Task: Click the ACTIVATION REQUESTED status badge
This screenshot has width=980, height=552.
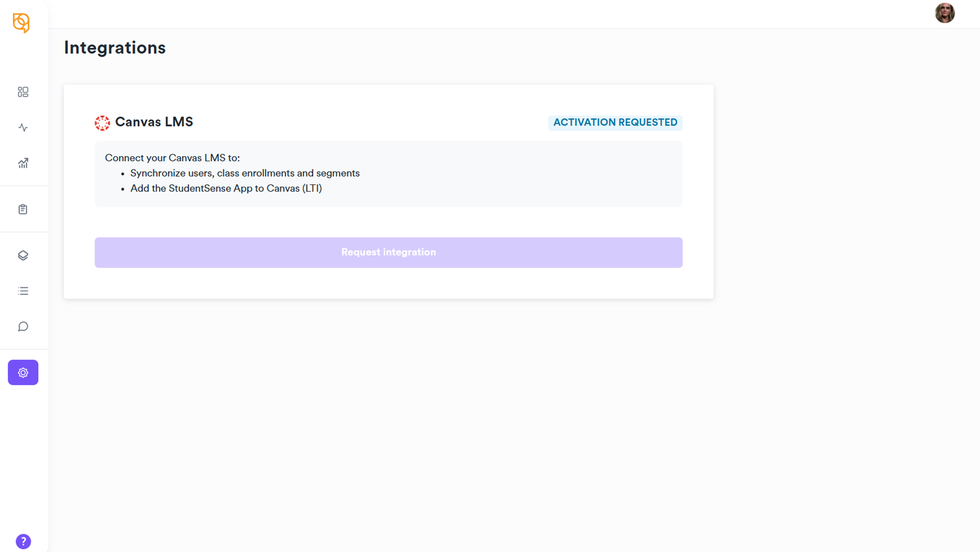Action: [615, 123]
